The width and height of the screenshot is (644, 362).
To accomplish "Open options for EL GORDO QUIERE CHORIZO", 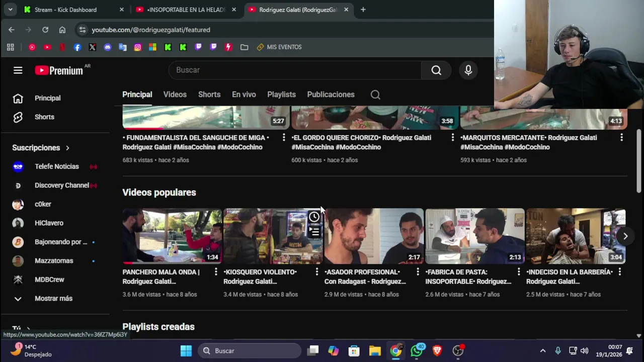I will click(453, 137).
